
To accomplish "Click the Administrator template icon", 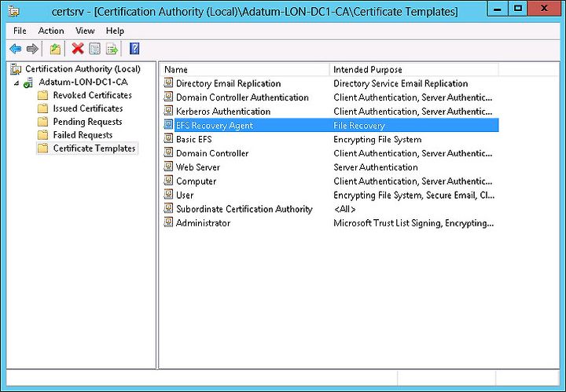I will (168, 222).
